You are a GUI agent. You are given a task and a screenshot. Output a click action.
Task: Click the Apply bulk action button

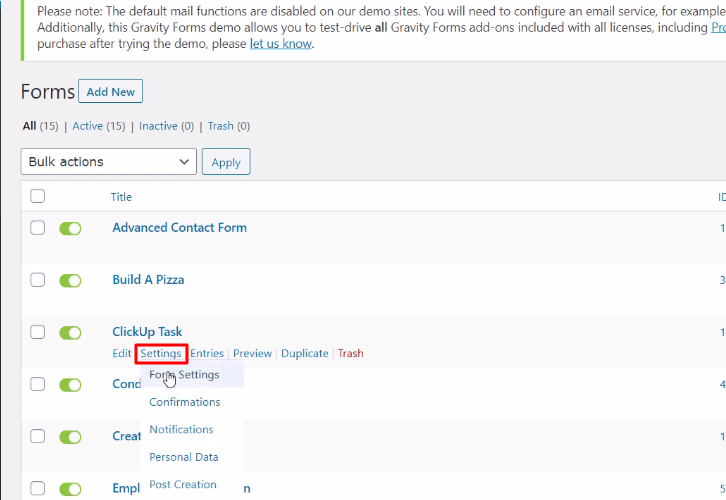[x=226, y=162]
